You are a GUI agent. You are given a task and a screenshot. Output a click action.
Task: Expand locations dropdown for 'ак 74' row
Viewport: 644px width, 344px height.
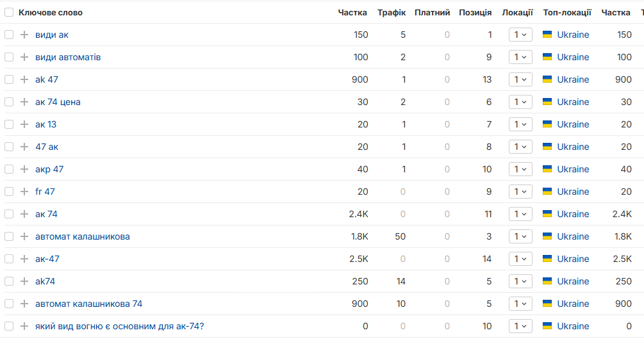(520, 215)
